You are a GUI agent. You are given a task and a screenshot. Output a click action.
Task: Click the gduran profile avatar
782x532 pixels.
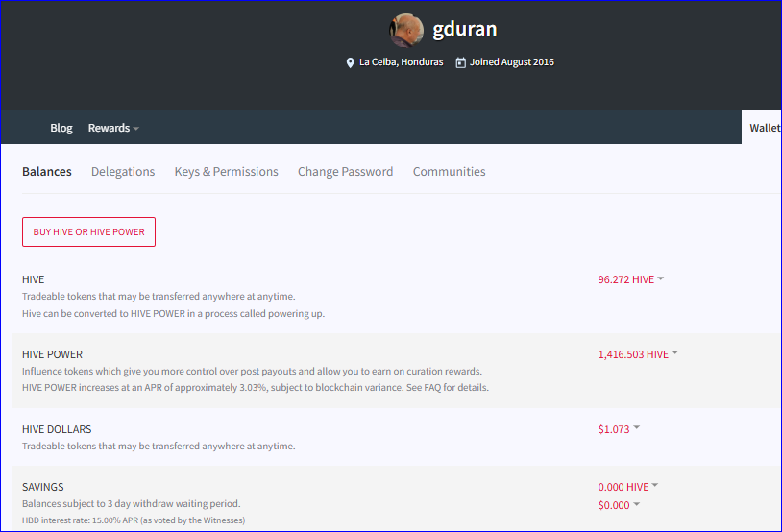(406, 30)
